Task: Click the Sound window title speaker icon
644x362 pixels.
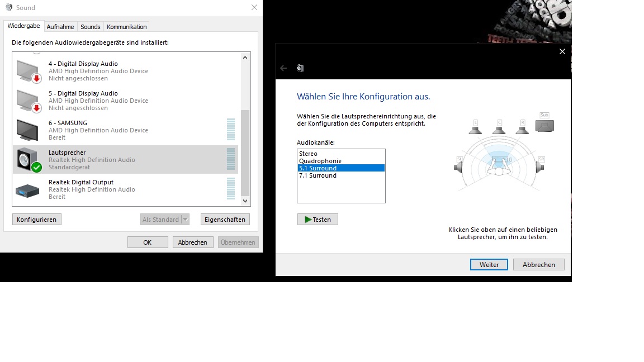Action: click(8, 7)
